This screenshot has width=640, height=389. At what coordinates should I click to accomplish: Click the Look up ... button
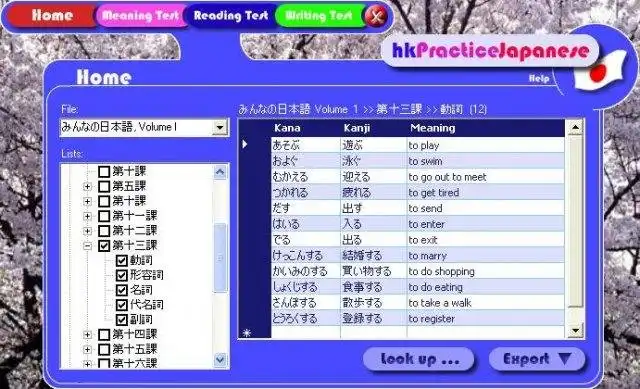point(419,359)
